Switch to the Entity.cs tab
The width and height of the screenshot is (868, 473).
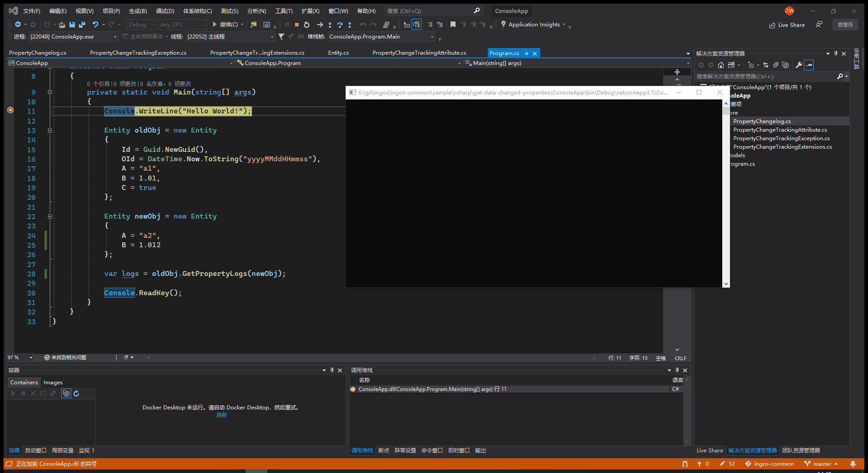point(338,53)
